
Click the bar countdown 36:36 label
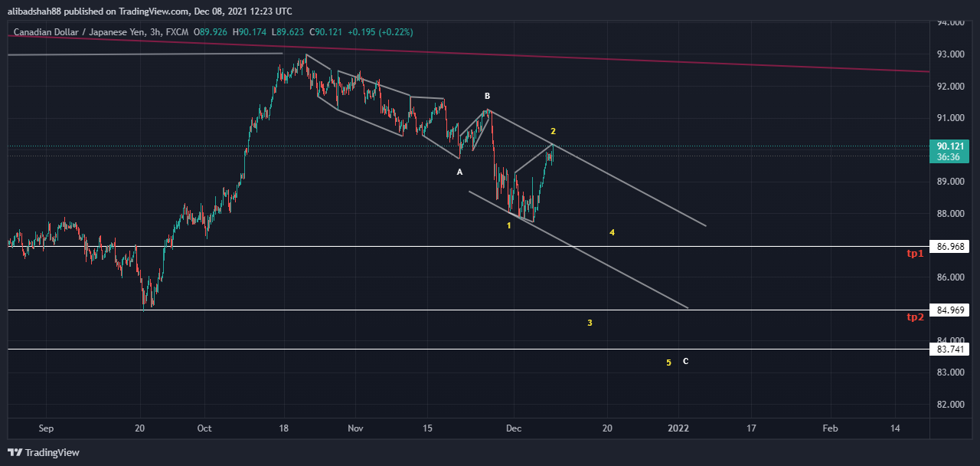tap(949, 156)
